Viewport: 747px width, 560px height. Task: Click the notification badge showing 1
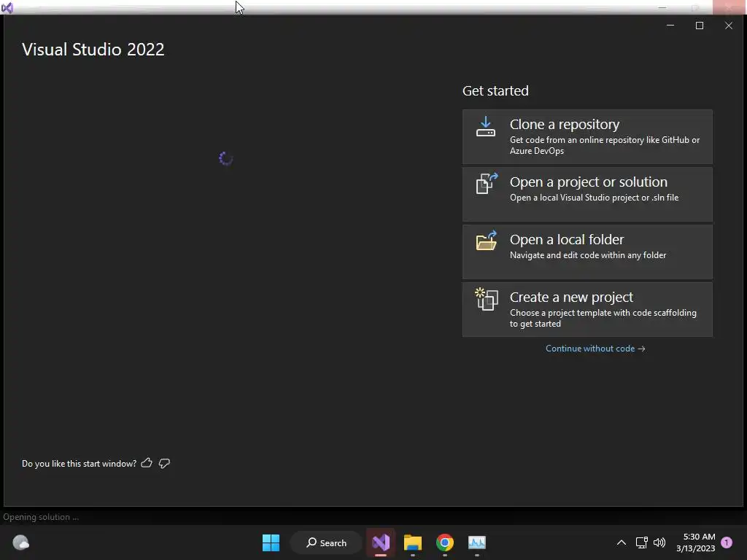pyautogui.click(x=727, y=542)
